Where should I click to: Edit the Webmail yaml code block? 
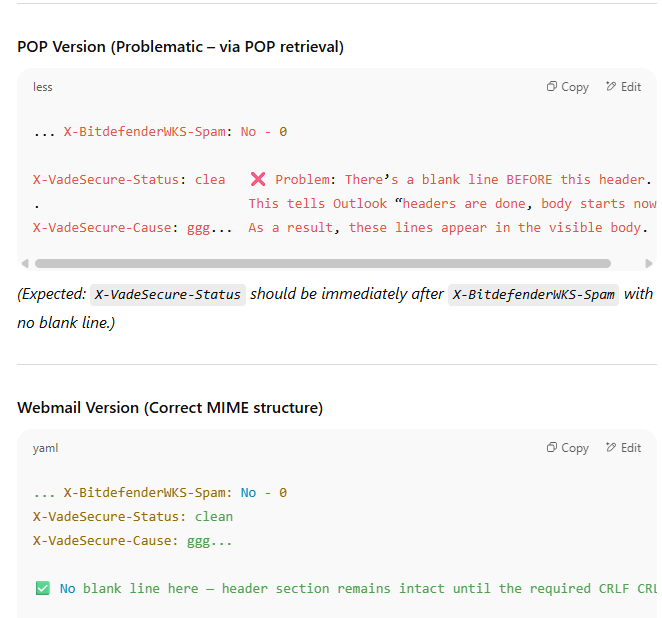pyautogui.click(x=623, y=448)
